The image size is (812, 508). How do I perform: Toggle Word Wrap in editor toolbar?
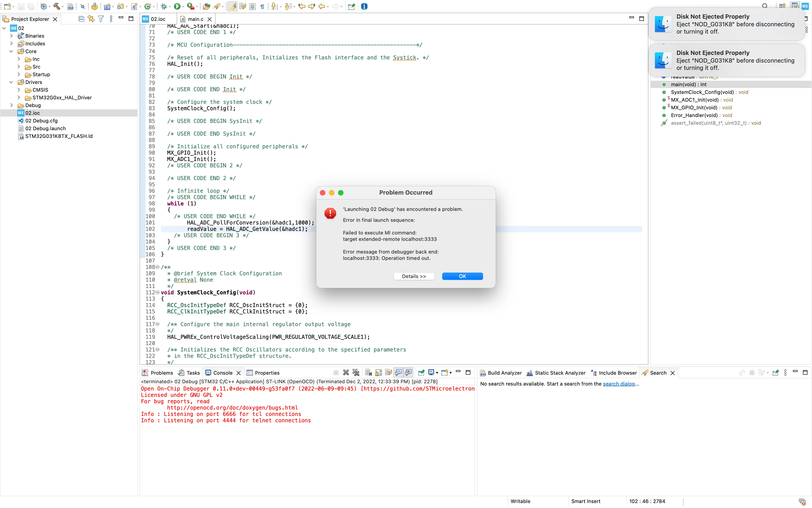(242, 6)
